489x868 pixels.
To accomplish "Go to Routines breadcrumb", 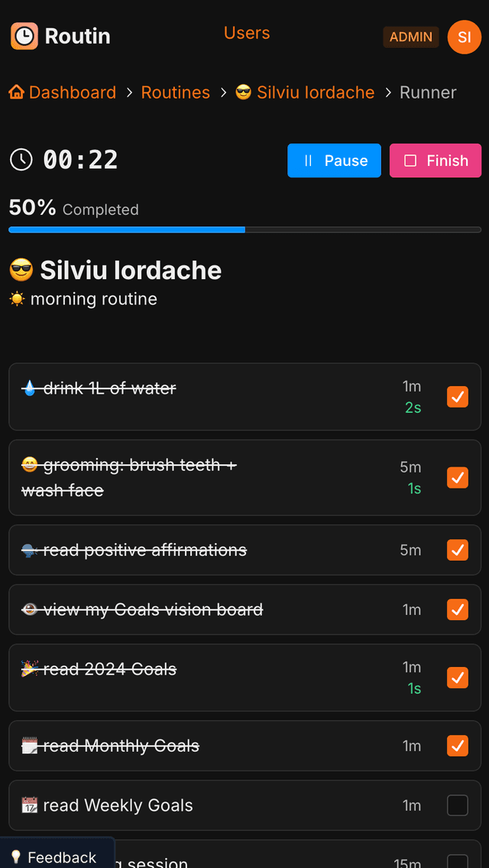I will [176, 93].
